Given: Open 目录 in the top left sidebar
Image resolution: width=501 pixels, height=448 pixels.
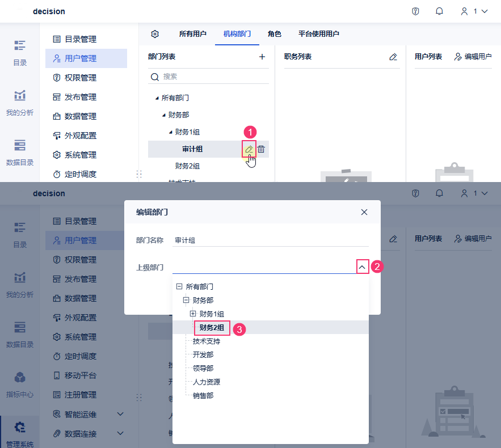Looking at the screenshot, I should point(20,53).
